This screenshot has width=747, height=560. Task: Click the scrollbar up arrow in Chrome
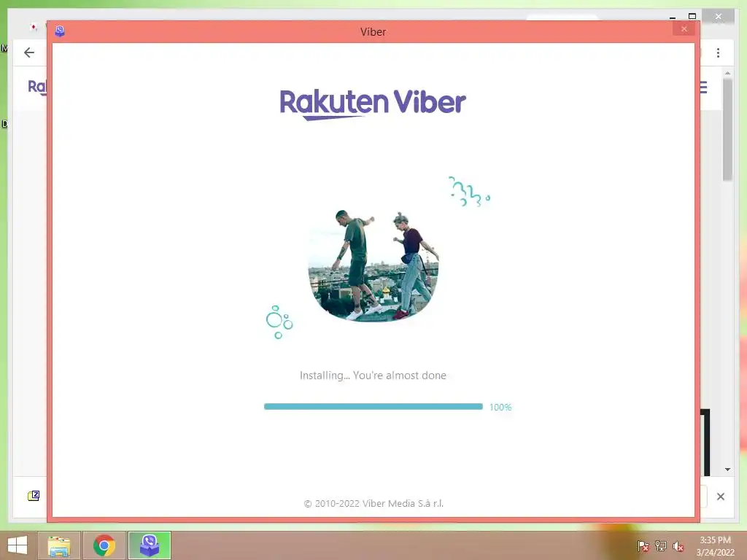click(x=727, y=74)
